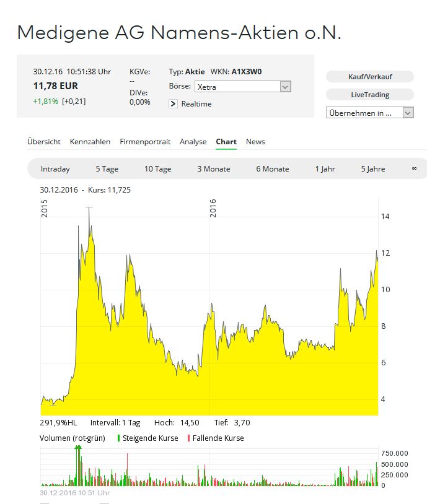The height and width of the screenshot is (504, 427).
Task: Select the Analyse tab
Action: [x=193, y=142]
